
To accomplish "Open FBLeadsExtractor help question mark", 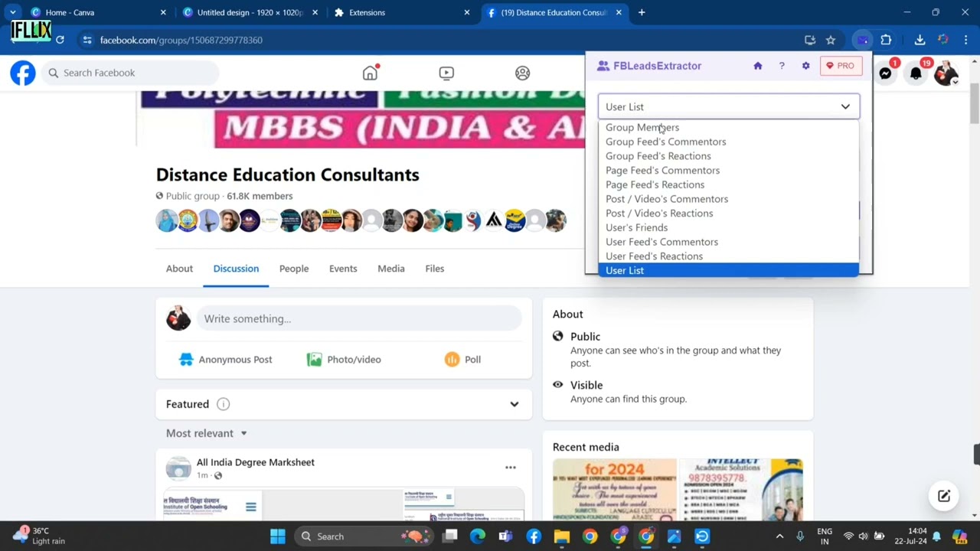I will pos(782,66).
